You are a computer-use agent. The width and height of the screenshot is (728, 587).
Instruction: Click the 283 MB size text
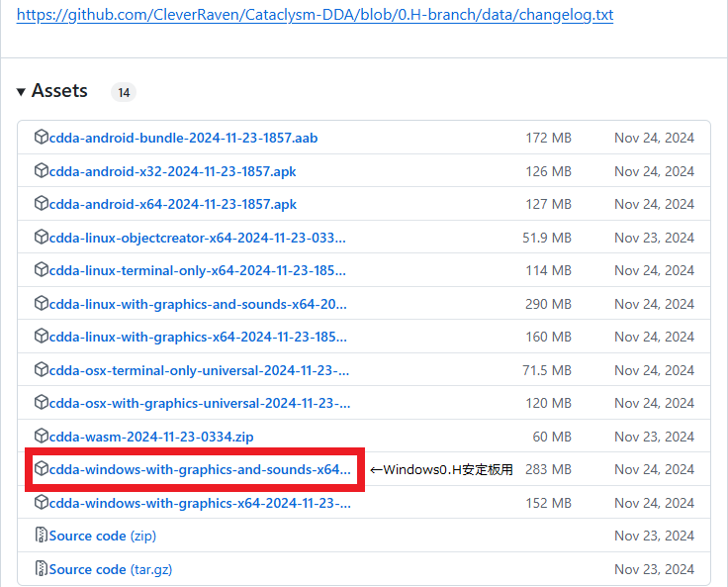pos(548,469)
